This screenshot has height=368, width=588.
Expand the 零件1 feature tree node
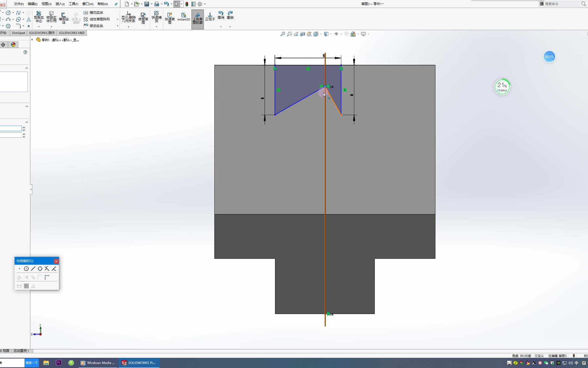click(32, 40)
